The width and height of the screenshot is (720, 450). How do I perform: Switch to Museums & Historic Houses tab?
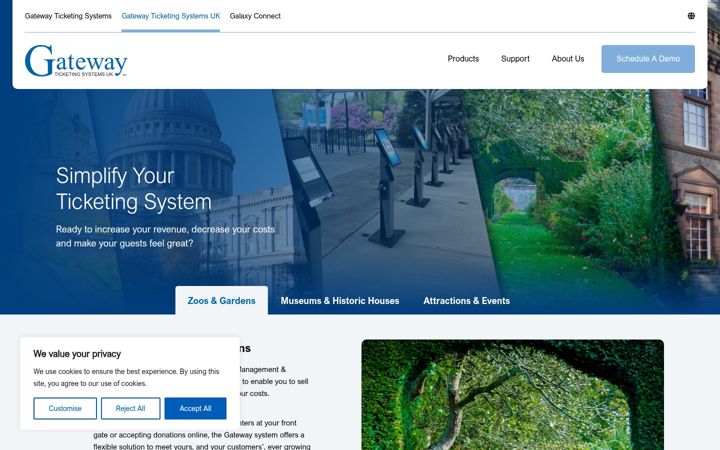pos(340,301)
